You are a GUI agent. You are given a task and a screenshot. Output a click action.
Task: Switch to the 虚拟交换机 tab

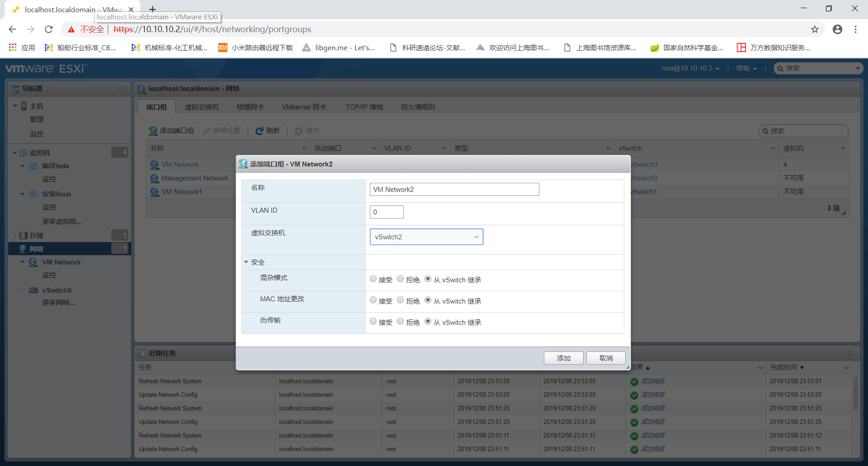pos(202,107)
